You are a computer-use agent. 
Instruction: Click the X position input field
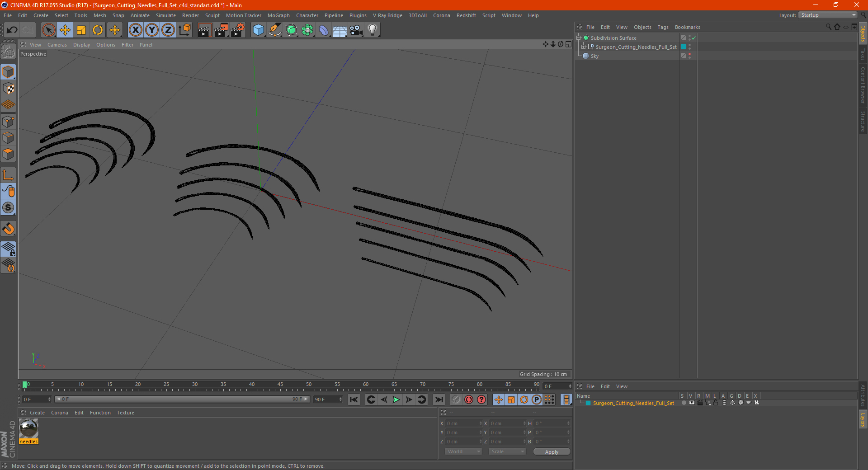click(x=464, y=423)
